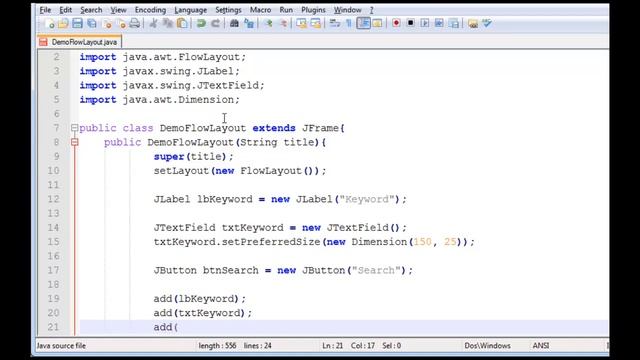Open the Replace dialog icon

click(x=249, y=23)
